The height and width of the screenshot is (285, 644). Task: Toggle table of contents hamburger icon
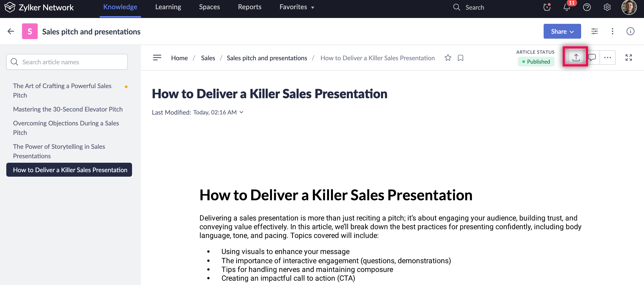coord(157,58)
